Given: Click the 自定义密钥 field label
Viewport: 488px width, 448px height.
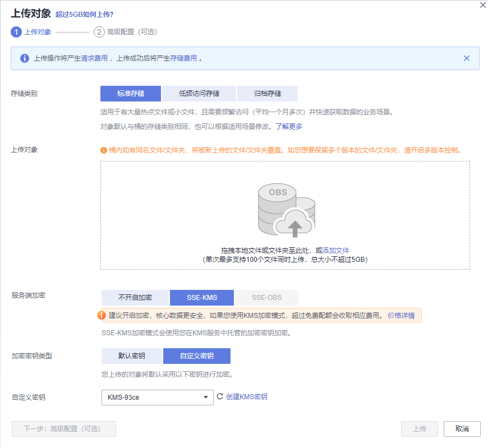Looking at the screenshot, I should point(28,398).
